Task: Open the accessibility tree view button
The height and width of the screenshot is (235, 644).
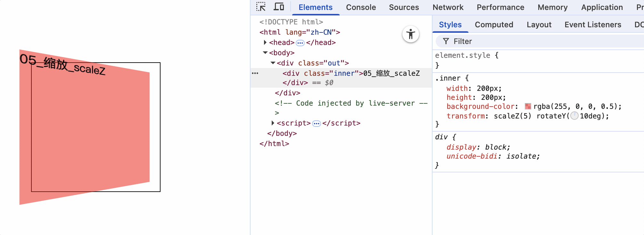Action: (x=411, y=34)
